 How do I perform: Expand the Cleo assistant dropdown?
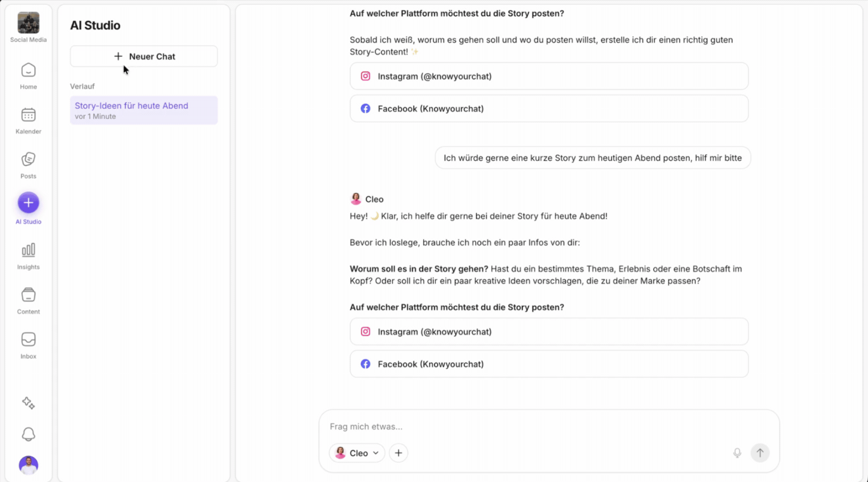pos(357,453)
